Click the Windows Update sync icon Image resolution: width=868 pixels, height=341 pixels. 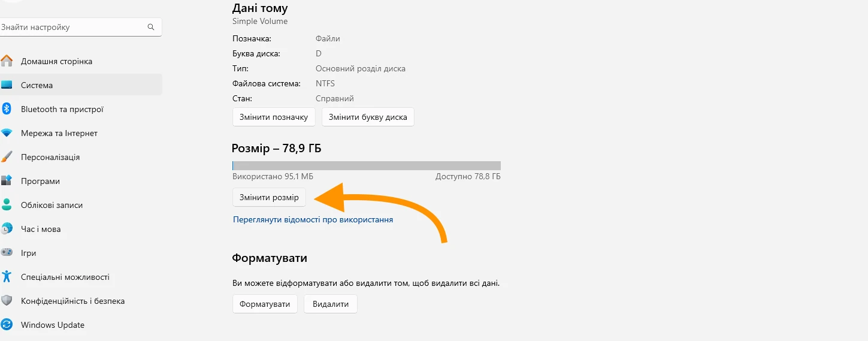pyautogui.click(x=7, y=325)
